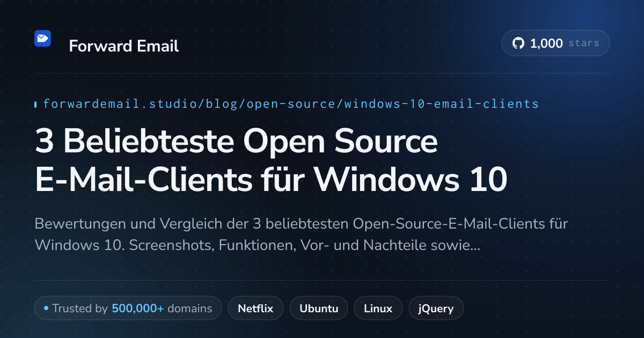Select the jQuery tag

click(x=436, y=308)
